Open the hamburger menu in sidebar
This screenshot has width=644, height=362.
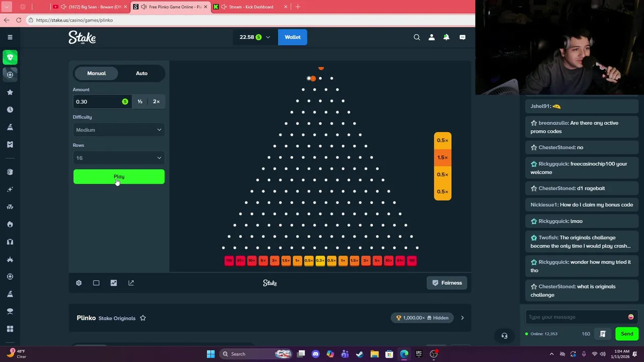point(10,37)
